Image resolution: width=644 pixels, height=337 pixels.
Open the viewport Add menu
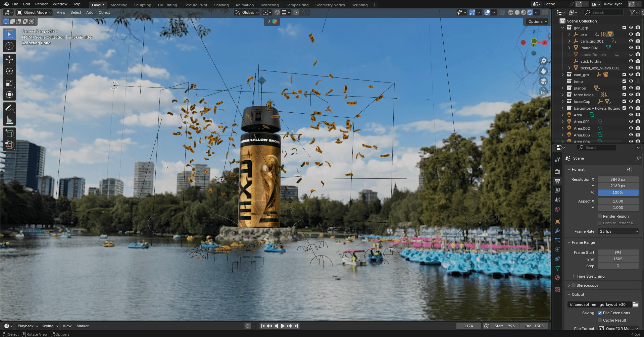pyautogui.click(x=90, y=12)
